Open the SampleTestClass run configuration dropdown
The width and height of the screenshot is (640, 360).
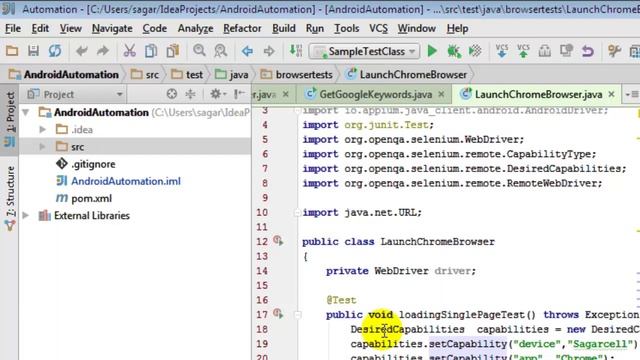point(364,51)
